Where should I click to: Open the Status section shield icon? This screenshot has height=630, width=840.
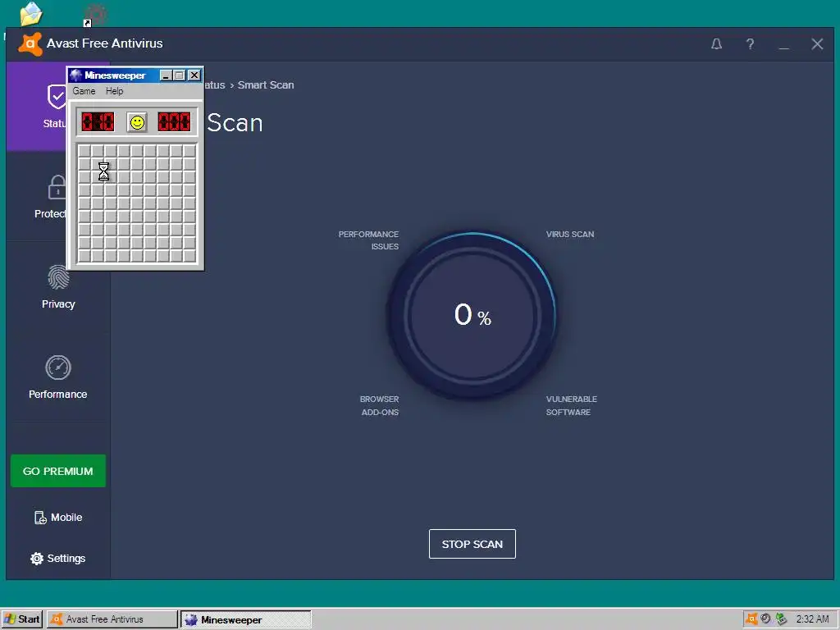pyautogui.click(x=57, y=97)
